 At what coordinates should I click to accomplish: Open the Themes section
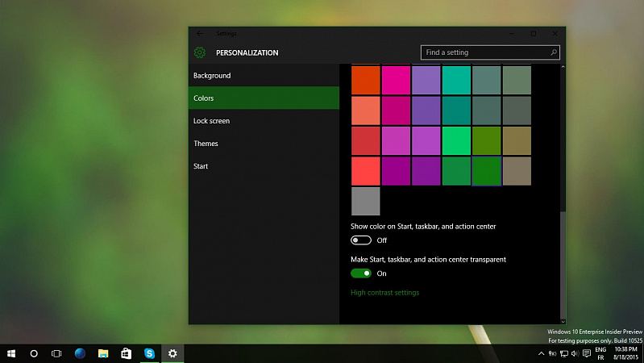pos(264,143)
